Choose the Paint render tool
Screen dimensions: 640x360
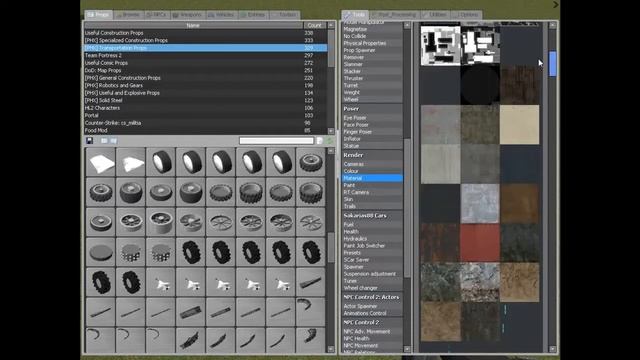point(372,185)
